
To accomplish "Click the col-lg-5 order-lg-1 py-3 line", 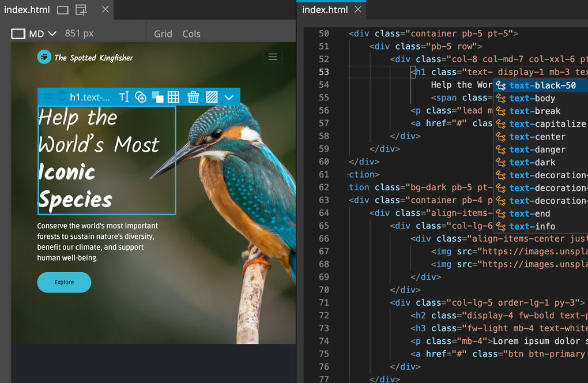I will (x=487, y=302).
